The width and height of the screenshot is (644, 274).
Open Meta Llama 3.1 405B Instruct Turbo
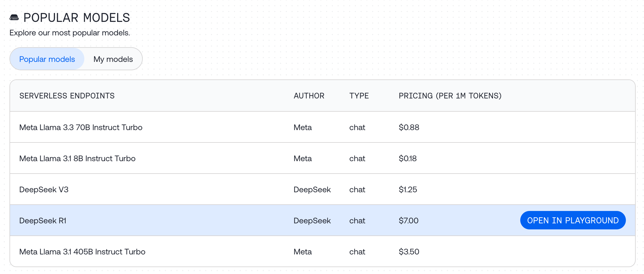click(x=82, y=252)
